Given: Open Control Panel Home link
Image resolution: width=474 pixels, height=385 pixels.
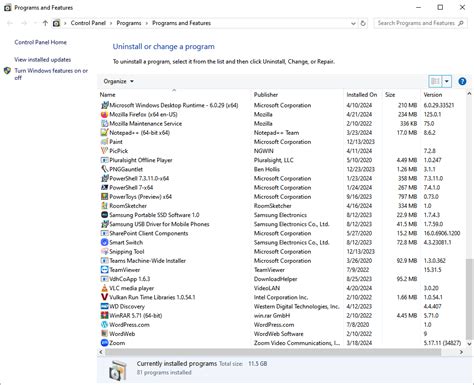Looking at the screenshot, I should [40, 42].
